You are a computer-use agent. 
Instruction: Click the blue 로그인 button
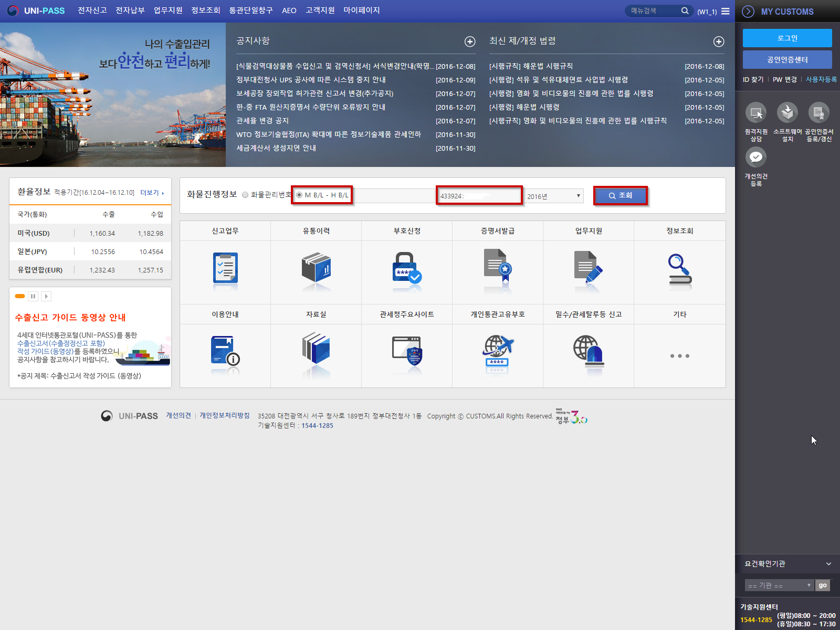787,38
